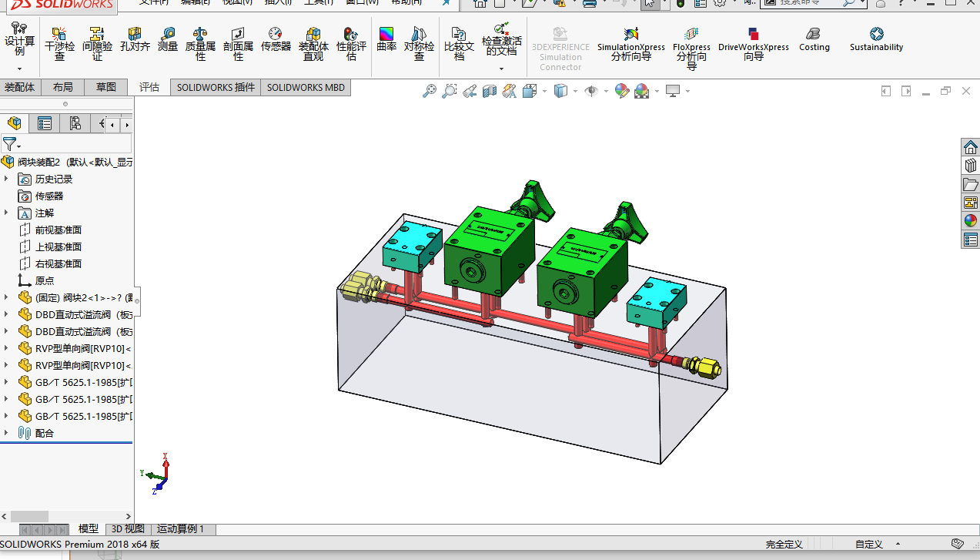The width and height of the screenshot is (980, 560).
Task: Expand the 注解 annotations node
Action: (6, 213)
